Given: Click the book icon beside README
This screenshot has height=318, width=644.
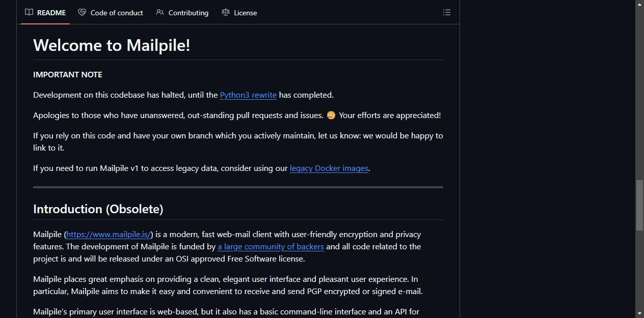Looking at the screenshot, I should point(29,13).
